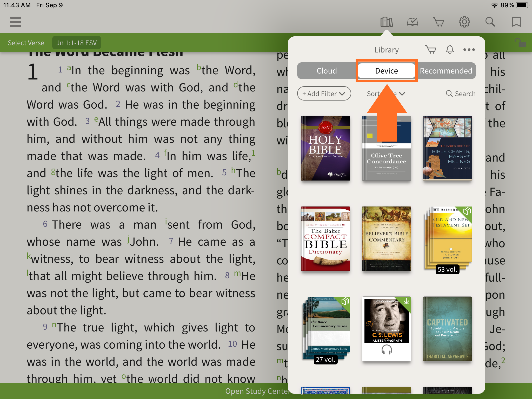Open the Jn 1:1-18 ESV passage selector
The height and width of the screenshot is (399, 532).
pos(77,43)
